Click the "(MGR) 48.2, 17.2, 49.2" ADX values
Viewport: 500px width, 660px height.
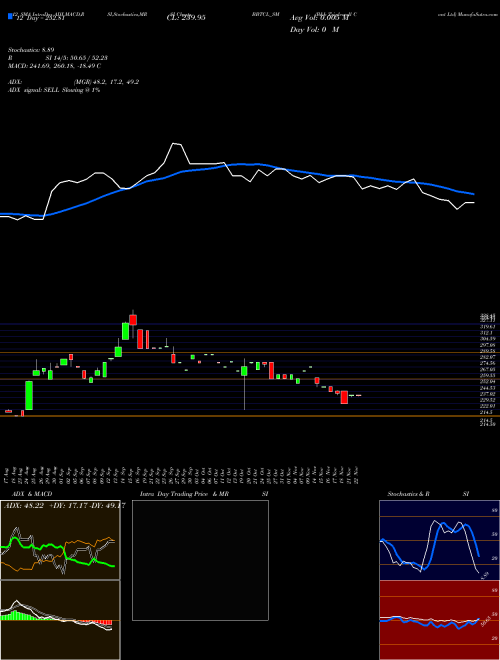coord(106,82)
